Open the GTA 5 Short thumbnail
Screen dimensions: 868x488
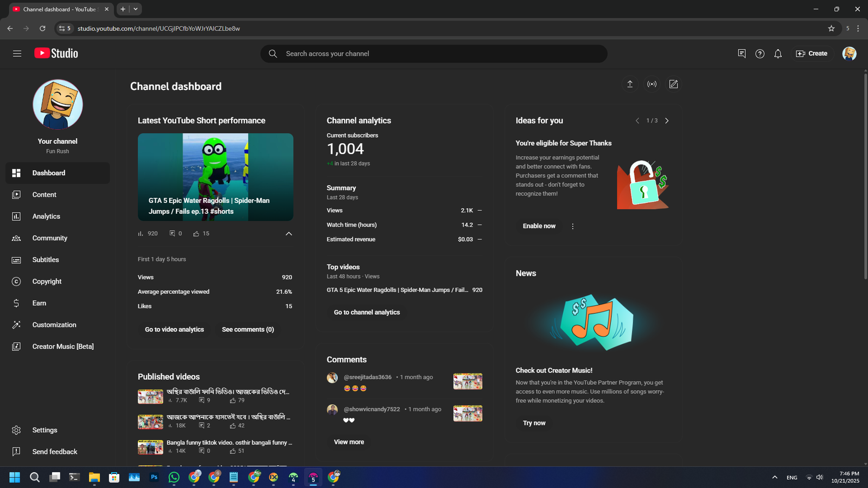click(x=215, y=177)
